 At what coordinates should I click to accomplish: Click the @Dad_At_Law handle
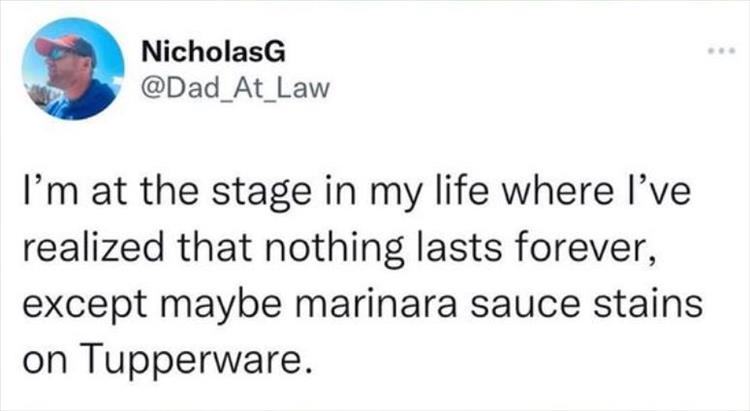[228, 90]
